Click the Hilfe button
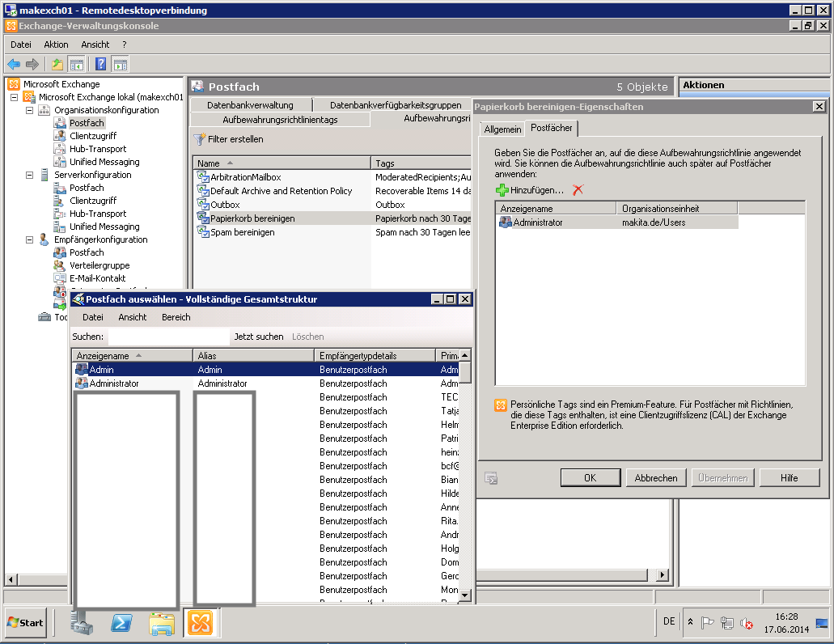This screenshot has height=644, width=834. coord(790,477)
